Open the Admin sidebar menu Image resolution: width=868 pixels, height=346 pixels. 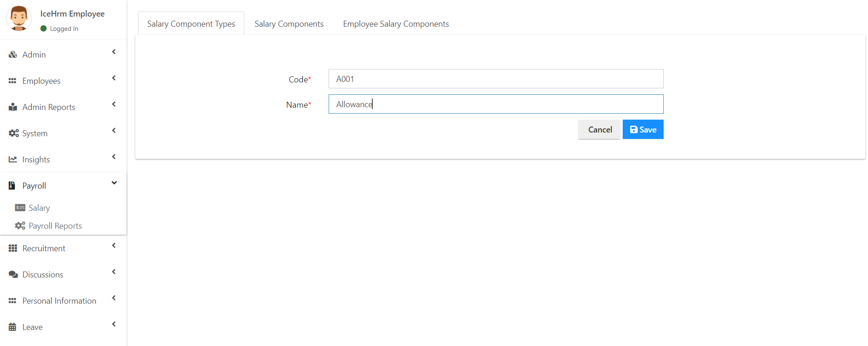(x=63, y=55)
